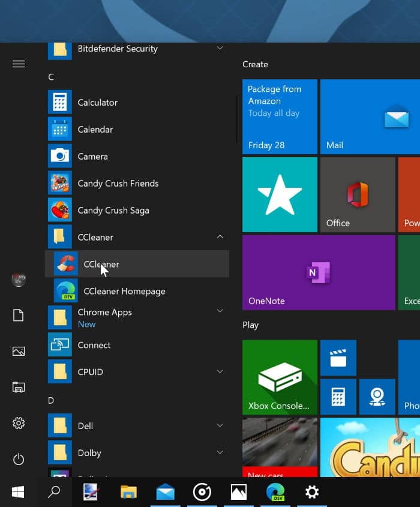Open Documents from Start sidebar
Viewport: 420px width, 507px height.
click(19, 315)
